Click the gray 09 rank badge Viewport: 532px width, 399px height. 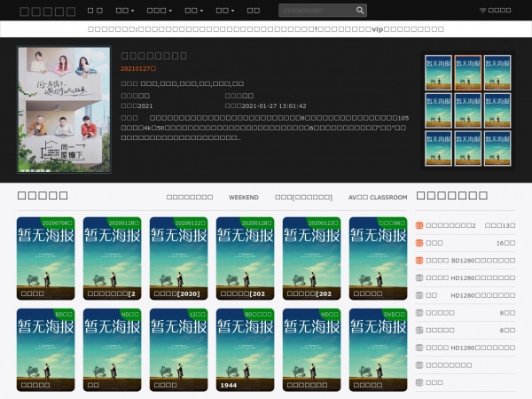419,365
